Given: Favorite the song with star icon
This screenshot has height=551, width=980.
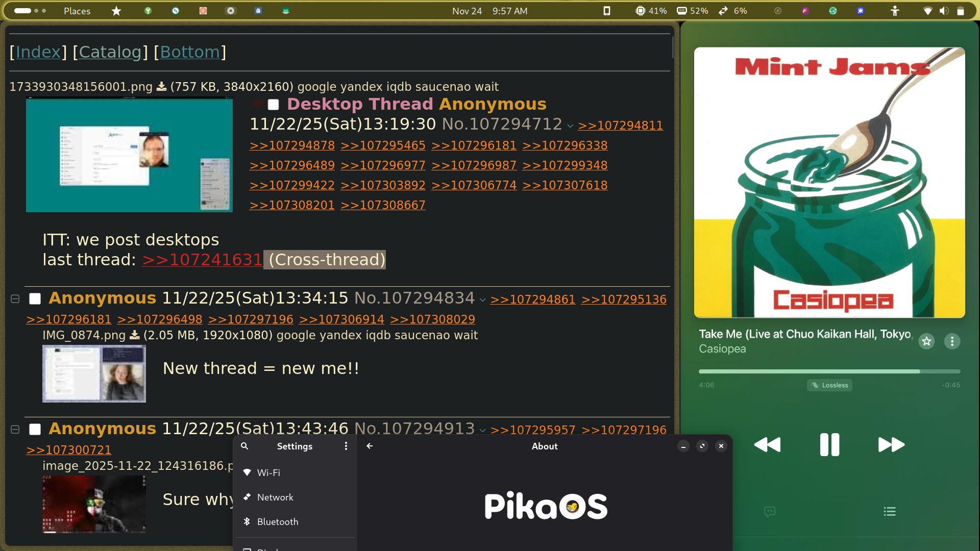Looking at the screenshot, I should (926, 341).
